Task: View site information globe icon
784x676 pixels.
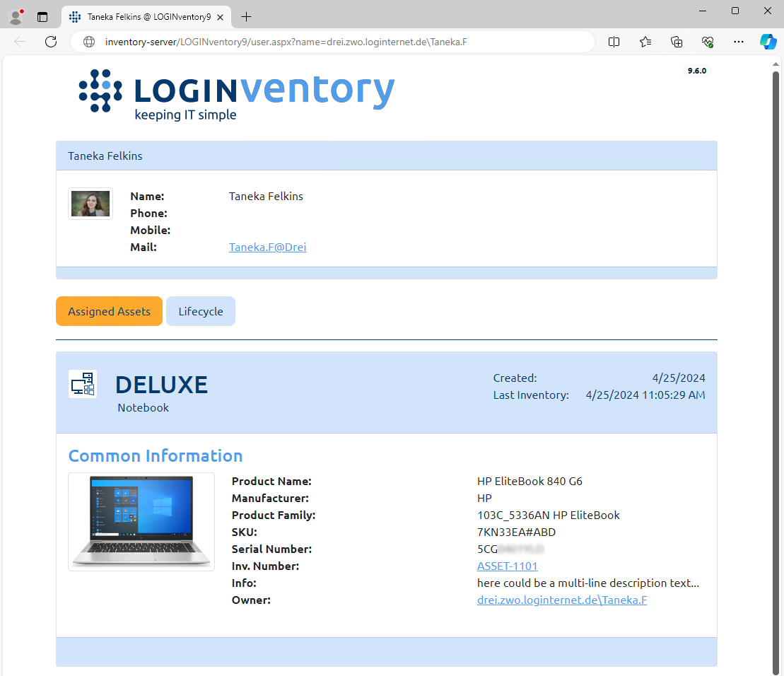Action: [x=89, y=42]
